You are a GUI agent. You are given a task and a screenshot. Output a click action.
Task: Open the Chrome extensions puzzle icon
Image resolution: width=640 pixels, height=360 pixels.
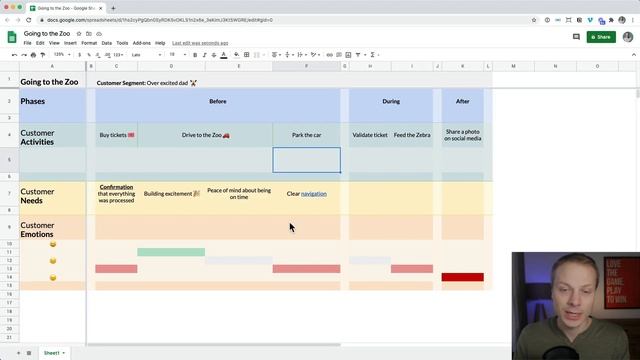point(611,20)
